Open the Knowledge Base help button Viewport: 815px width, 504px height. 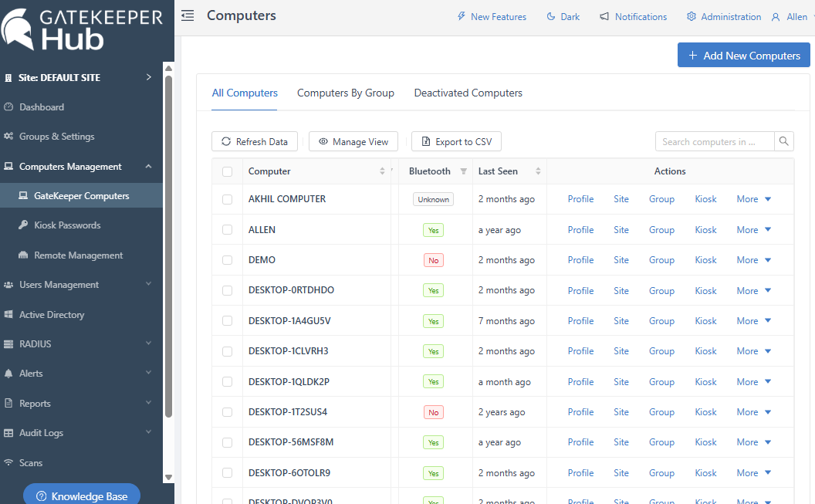point(82,496)
